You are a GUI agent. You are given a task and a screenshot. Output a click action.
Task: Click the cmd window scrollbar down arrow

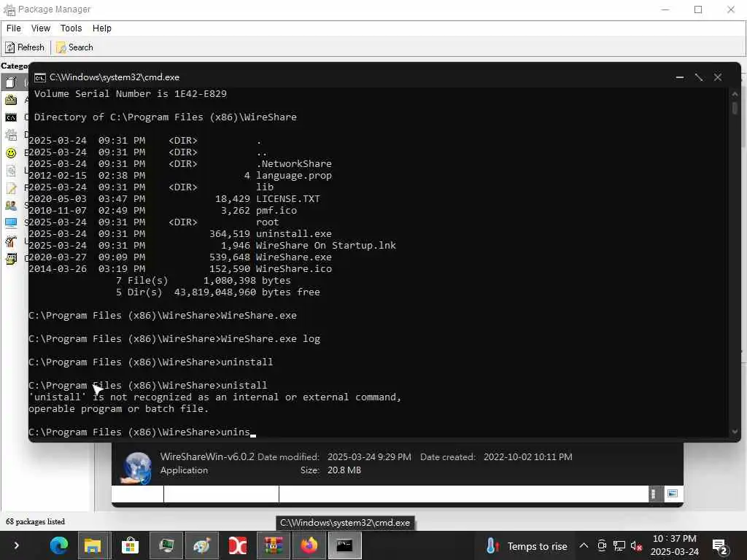pos(735,432)
